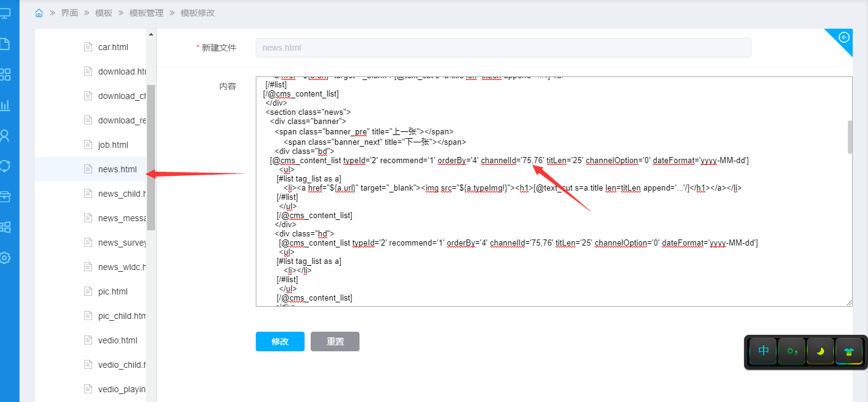Select the pic_child file entry
The width and height of the screenshot is (868, 402).
click(x=122, y=316)
